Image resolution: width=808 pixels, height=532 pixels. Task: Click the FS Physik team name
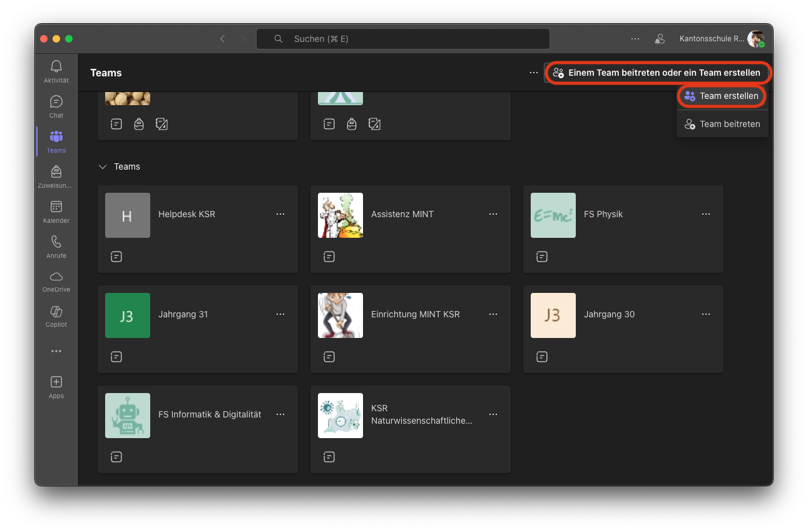coord(603,214)
